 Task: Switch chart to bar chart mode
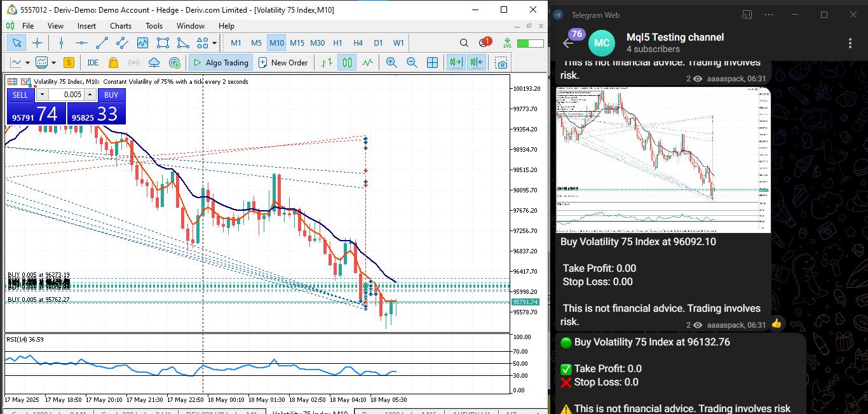pos(327,63)
